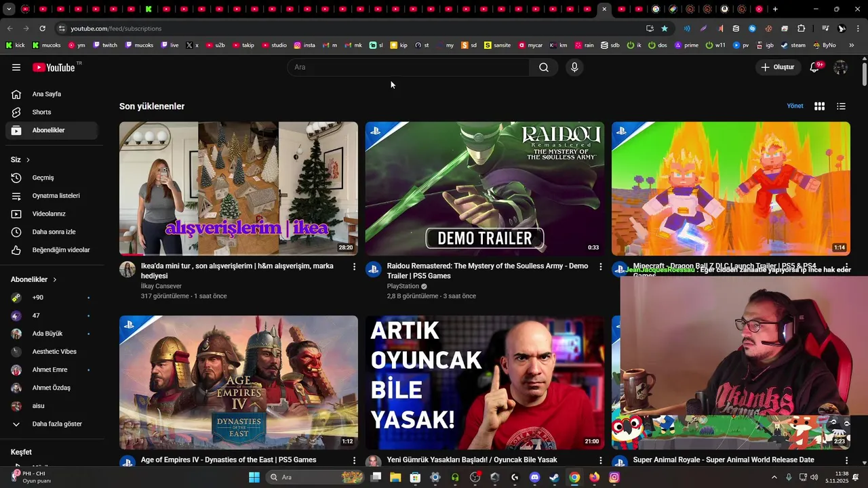Screen dimensions: 868x488
Task: Open Firefox from the taskbar
Action: [x=594, y=477]
